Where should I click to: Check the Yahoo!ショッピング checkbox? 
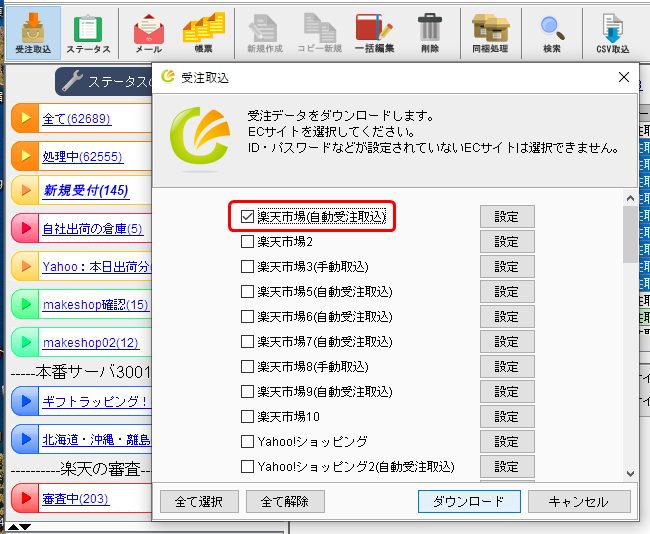point(247,442)
